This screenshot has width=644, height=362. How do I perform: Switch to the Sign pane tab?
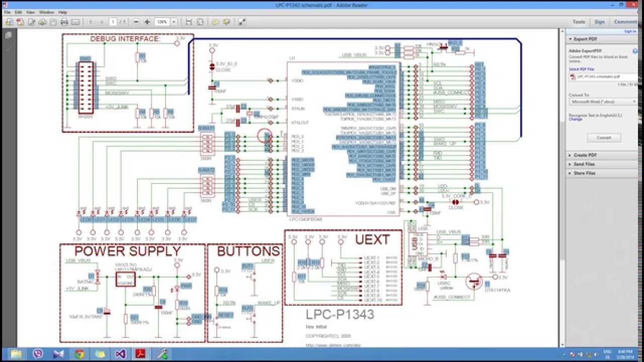coord(600,22)
